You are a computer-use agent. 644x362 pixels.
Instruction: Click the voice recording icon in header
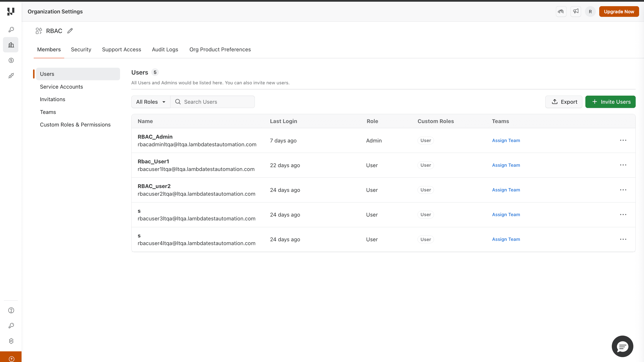(561, 11)
